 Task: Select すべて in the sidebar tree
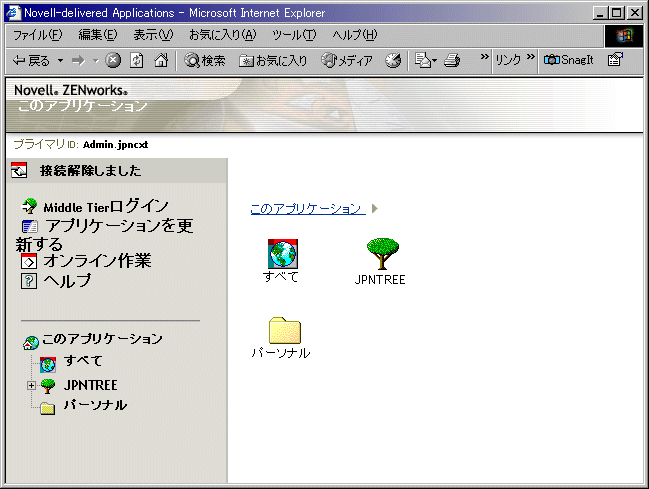[82, 361]
